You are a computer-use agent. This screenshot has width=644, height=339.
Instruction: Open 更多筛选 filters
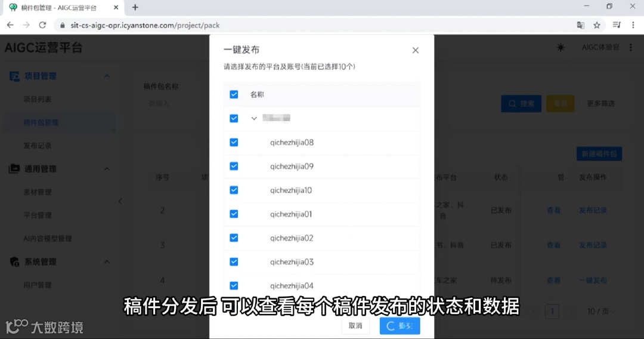tap(600, 103)
